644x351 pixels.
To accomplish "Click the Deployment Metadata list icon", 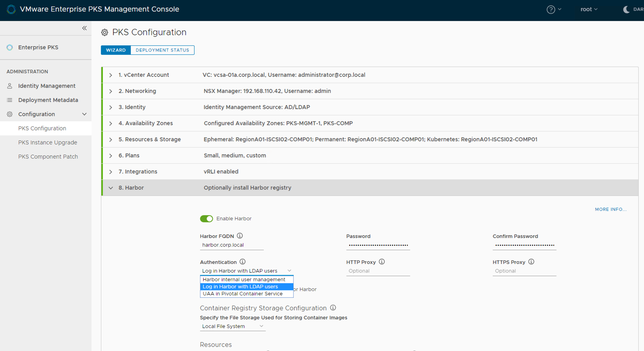I will [x=10, y=100].
